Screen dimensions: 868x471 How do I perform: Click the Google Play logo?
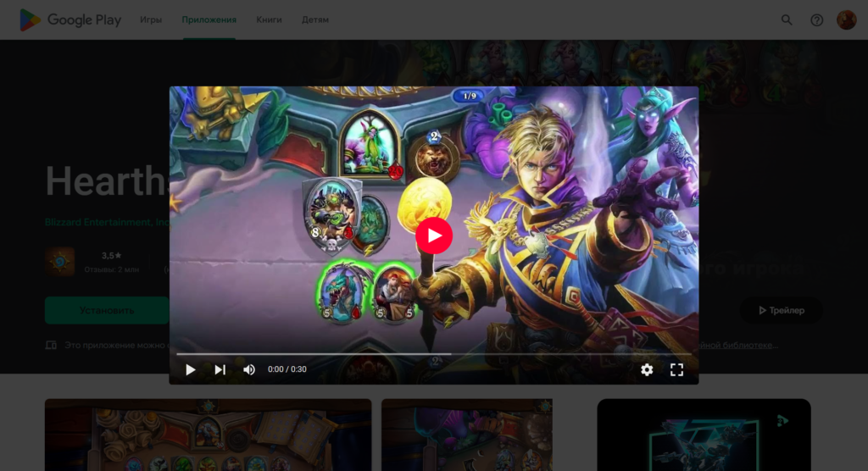click(70, 20)
